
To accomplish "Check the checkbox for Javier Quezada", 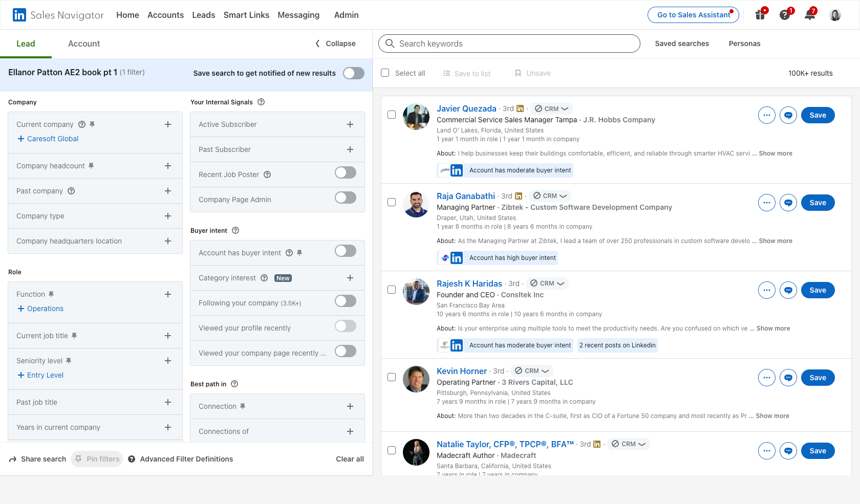I will (x=392, y=115).
